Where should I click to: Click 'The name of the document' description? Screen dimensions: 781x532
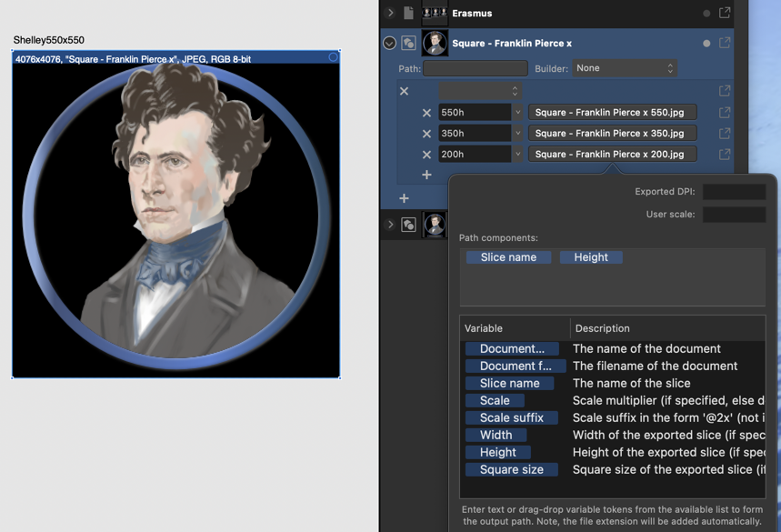click(646, 348)
